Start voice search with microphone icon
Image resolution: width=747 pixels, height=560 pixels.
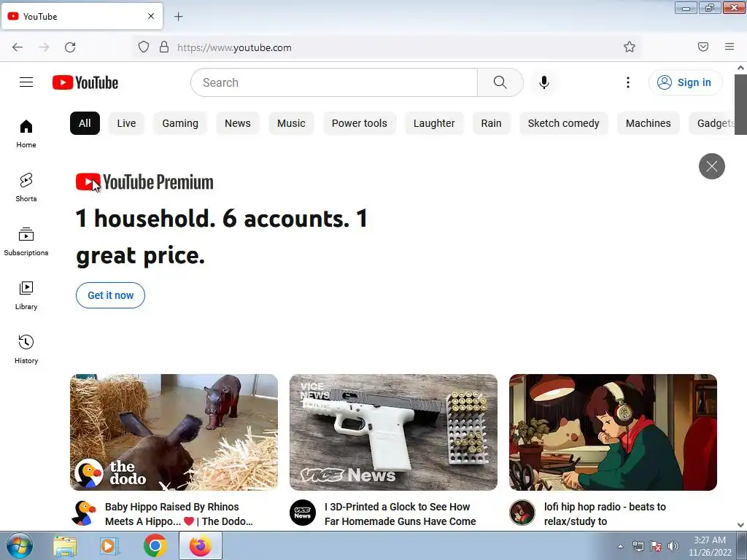click(x=544, y=82)
